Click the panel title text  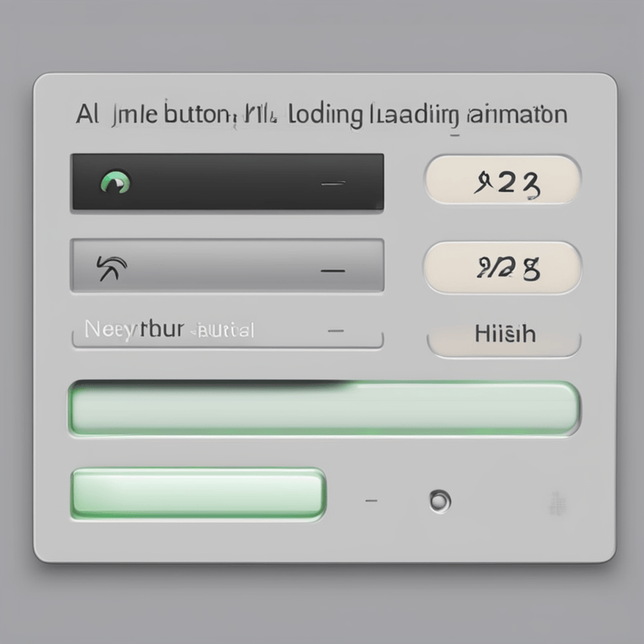(322, 115)
